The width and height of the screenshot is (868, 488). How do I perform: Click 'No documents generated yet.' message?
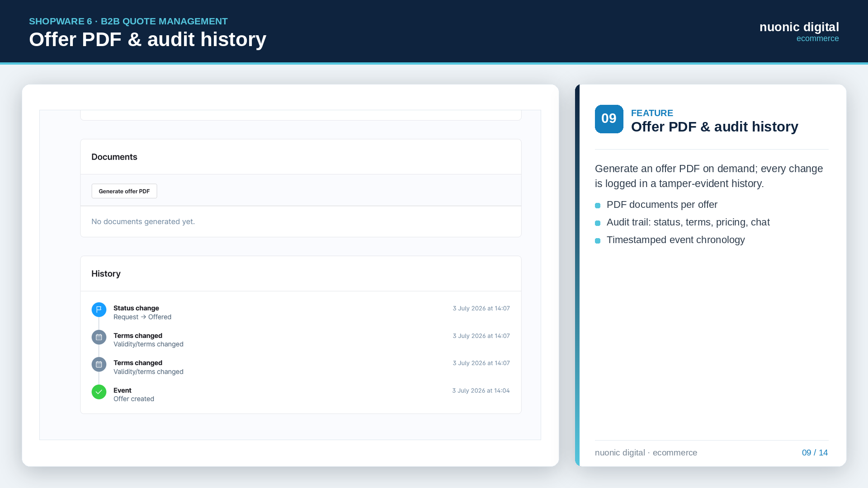click(143, 221)
